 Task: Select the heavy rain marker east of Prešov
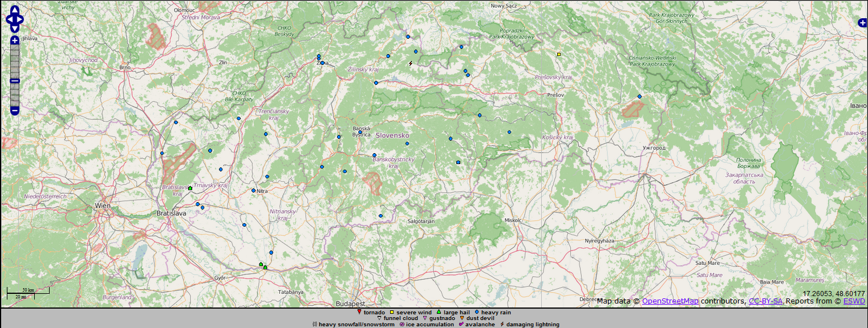point(639,96)
